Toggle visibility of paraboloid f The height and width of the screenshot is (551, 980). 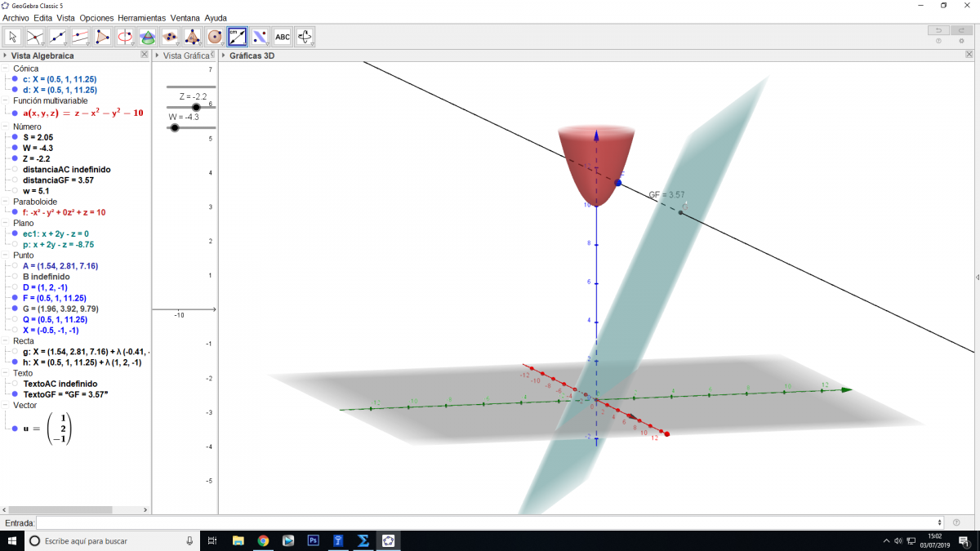[16, 212]
